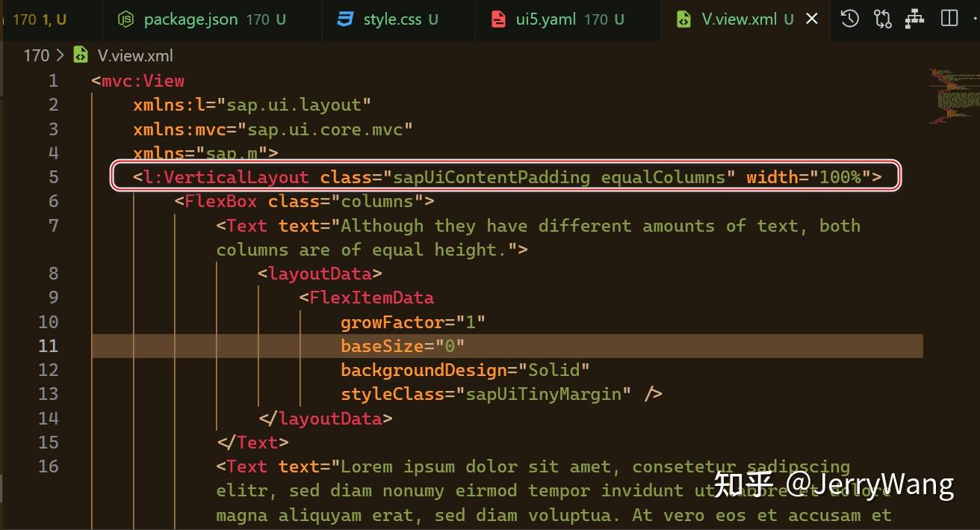This screenshot has height=530, width=980.
Task: Switch to the style.css tab
Action: tap(399, 19)
